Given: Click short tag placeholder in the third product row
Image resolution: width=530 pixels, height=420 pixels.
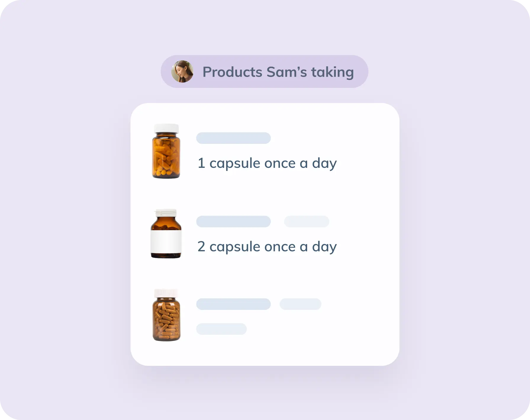Looking at the screenshot, I should (x=300, y=304).
